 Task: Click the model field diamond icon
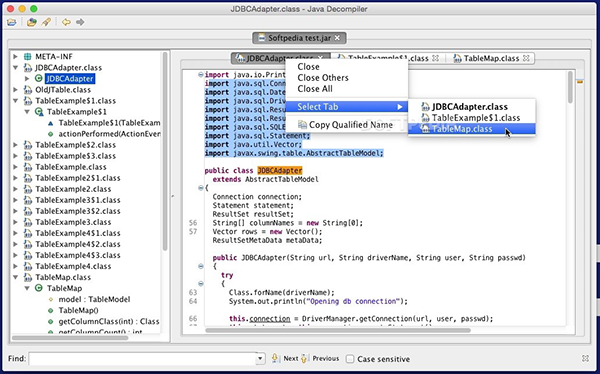[x=51, y=299]
